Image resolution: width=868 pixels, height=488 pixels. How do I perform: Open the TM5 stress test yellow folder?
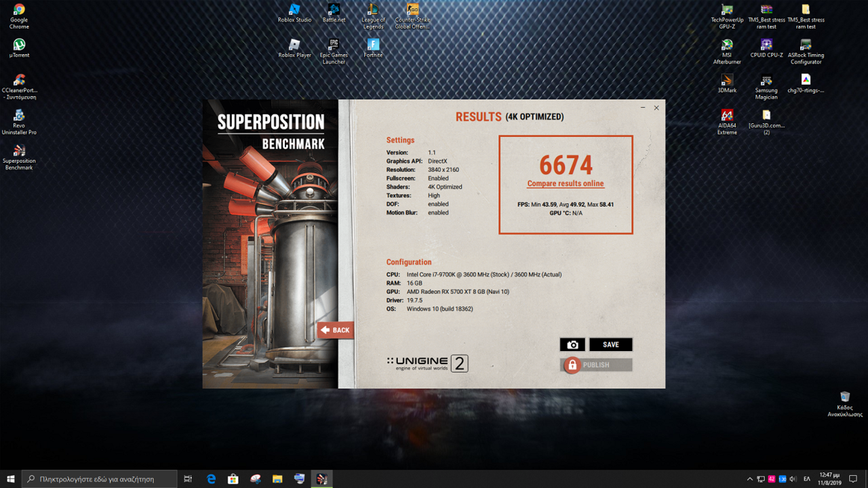[806, 16]
